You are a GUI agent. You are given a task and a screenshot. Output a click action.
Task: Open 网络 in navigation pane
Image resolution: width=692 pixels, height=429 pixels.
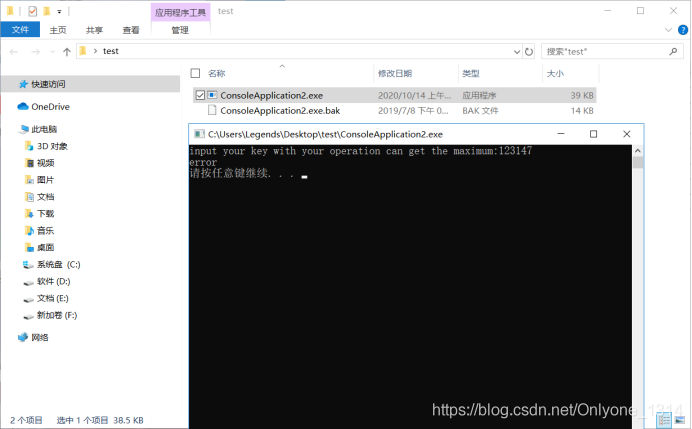pyautogui.click(x=40, y=337)
